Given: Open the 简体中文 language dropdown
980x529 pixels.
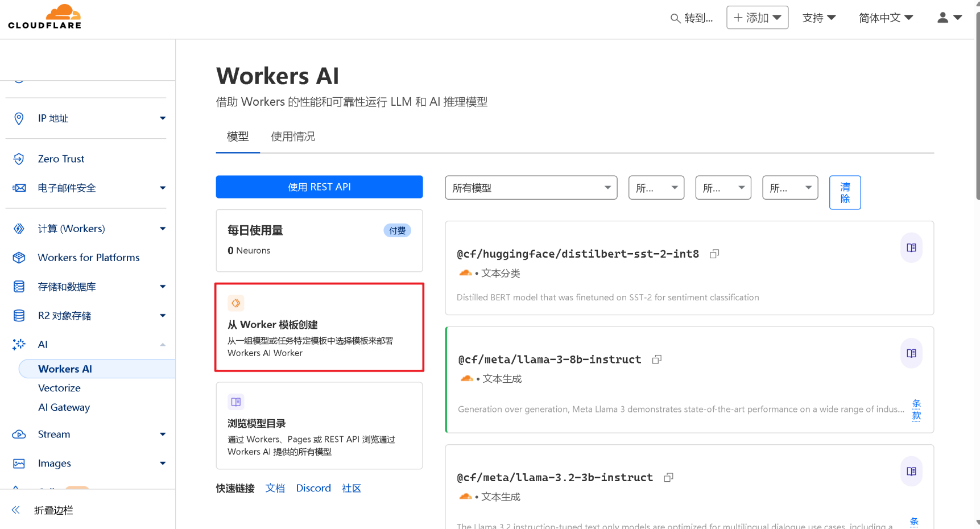Looking at the screenshot, I should pyautogui.click(x=885, y=18).
